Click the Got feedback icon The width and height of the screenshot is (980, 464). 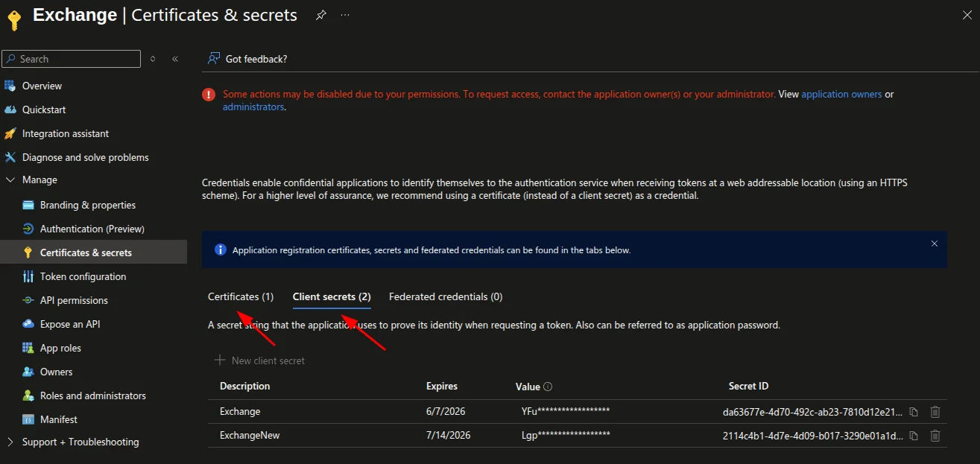[x=214, y=59]
